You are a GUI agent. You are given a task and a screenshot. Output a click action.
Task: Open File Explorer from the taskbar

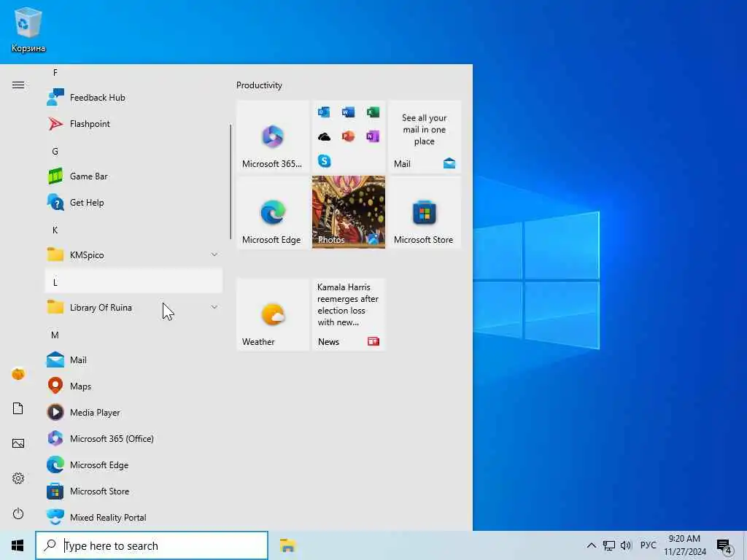click(x=287, y=545)
